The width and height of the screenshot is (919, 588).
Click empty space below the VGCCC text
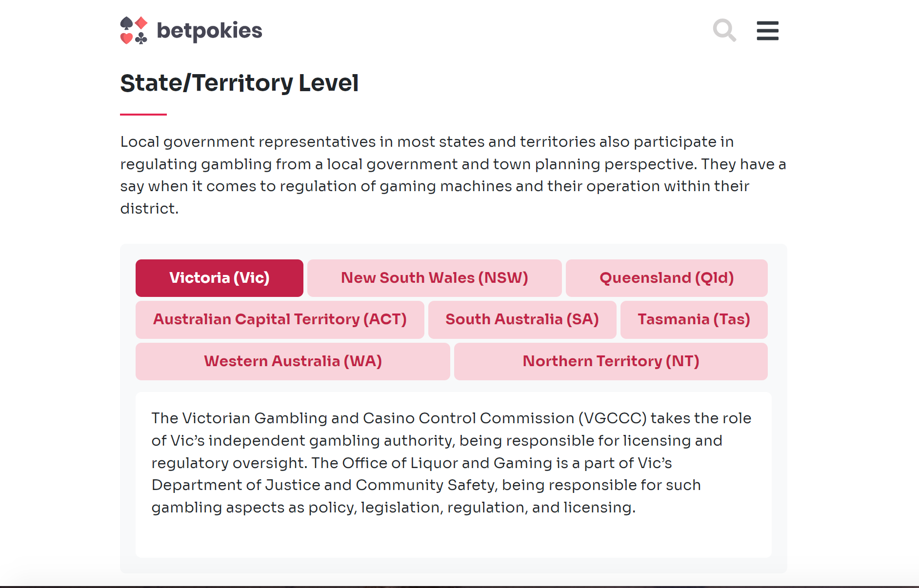453,537
